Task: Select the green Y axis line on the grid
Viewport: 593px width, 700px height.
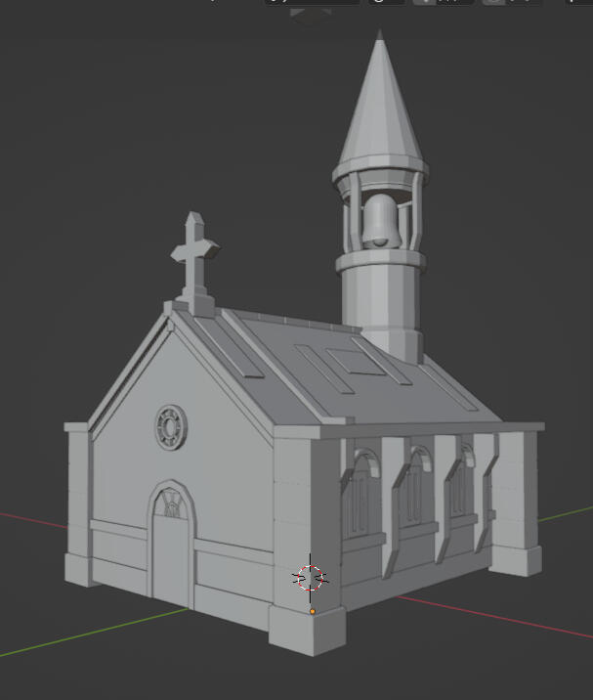Action: point(94,633)
